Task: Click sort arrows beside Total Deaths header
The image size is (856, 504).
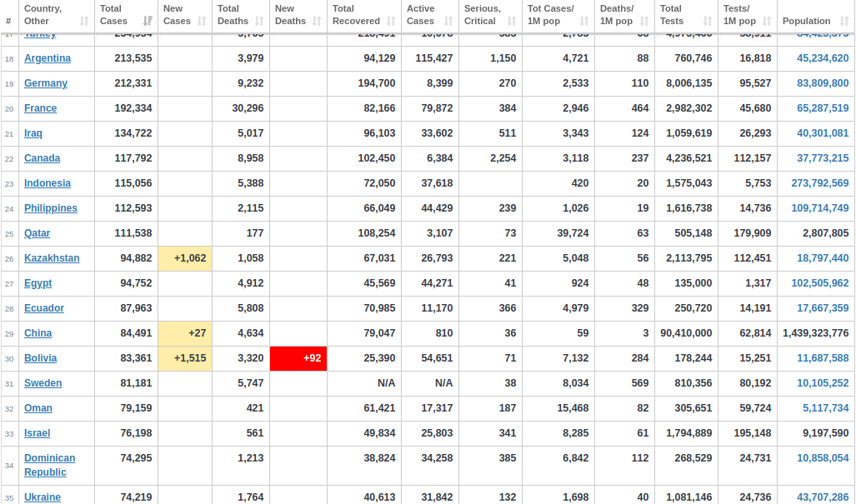Action: [259, 22]
